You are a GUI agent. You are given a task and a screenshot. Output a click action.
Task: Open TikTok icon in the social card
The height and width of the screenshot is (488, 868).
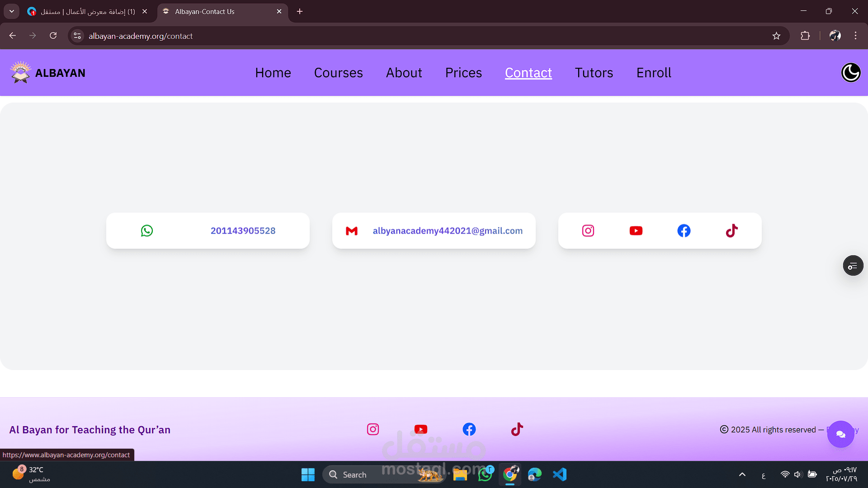tap(731, 231)
